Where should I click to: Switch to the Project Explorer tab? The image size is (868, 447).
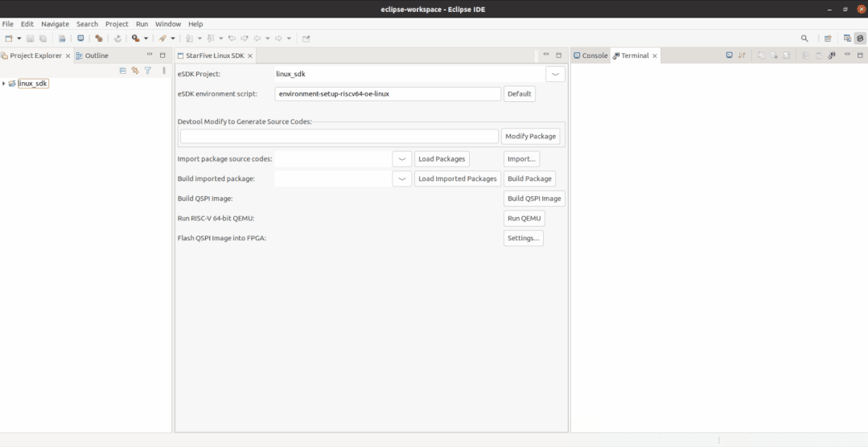tap(35, 56)
